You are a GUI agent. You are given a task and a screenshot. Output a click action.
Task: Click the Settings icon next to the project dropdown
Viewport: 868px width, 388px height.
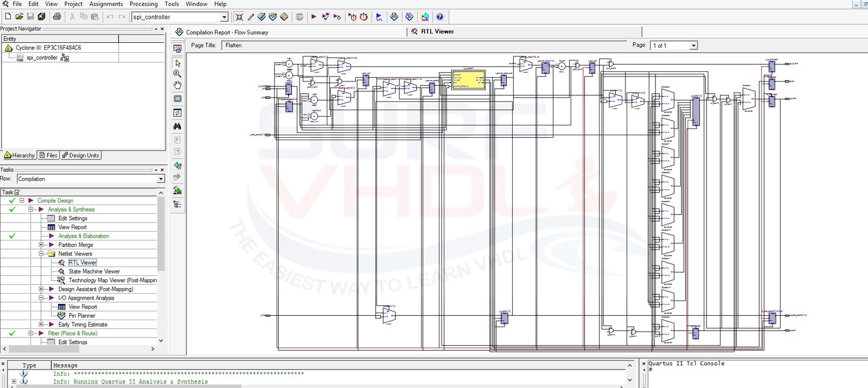pos(239,17)
